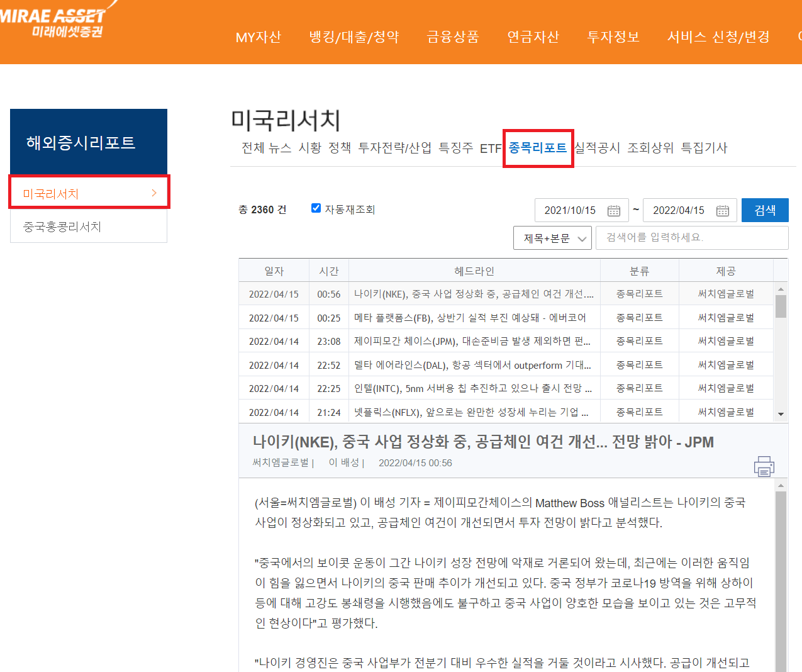Click the 분류 column header

[x=639, y=271]
